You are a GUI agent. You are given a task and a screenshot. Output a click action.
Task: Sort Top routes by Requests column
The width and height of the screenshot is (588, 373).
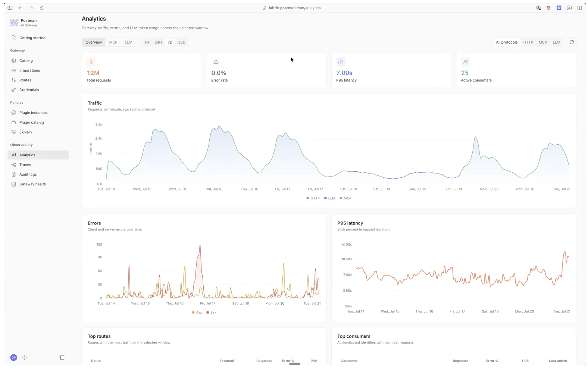point(264,361)
